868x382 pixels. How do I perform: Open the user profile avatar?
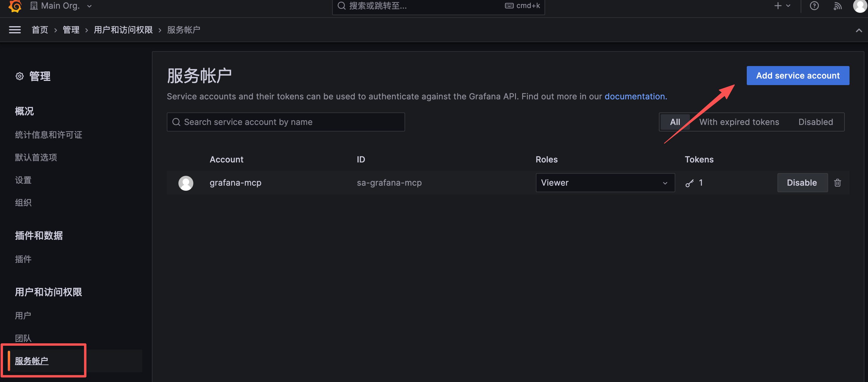coord(860,6)
